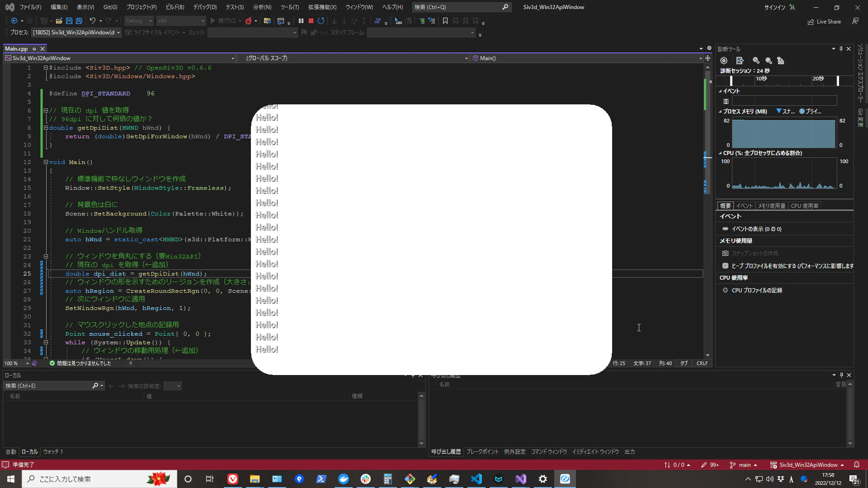Open the Debug menu
Viewport: 868px width, 488px height.
(205, 7)
